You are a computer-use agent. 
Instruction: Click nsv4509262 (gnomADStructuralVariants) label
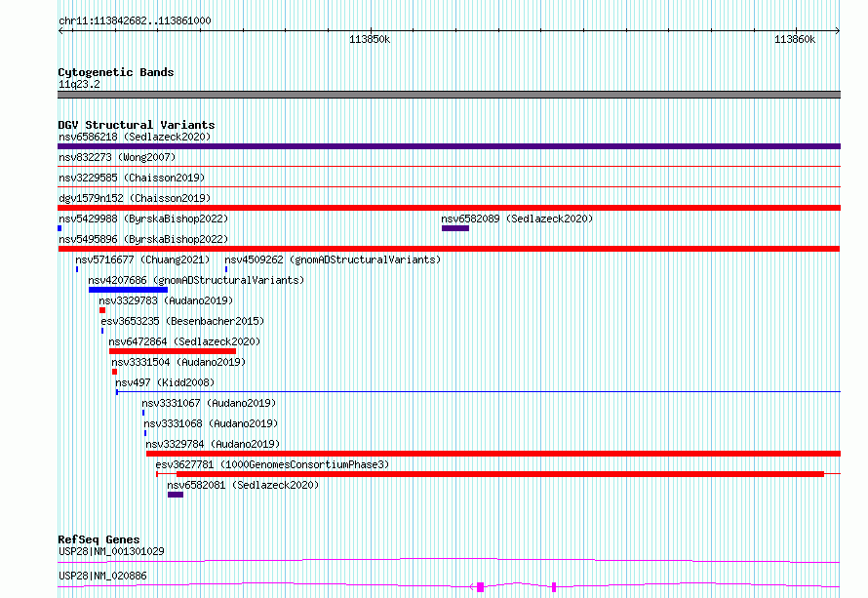[333, 259]
